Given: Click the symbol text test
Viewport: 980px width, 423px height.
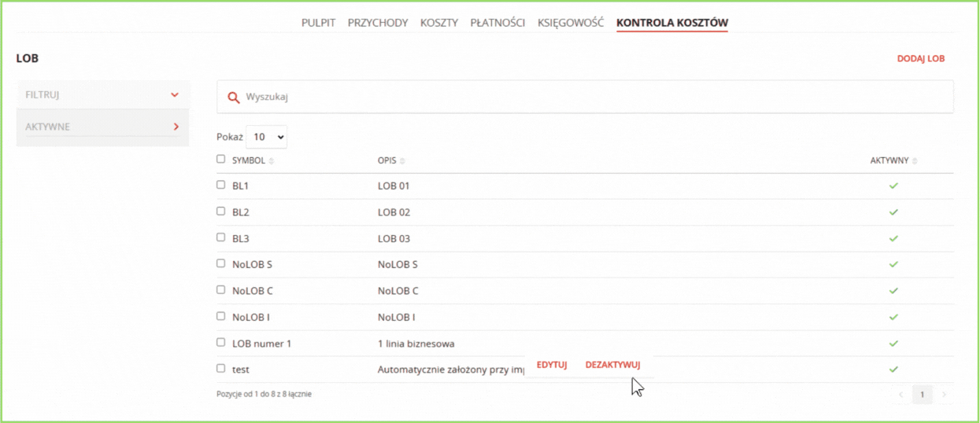Looking at the screenshot, I should (241, 370).
